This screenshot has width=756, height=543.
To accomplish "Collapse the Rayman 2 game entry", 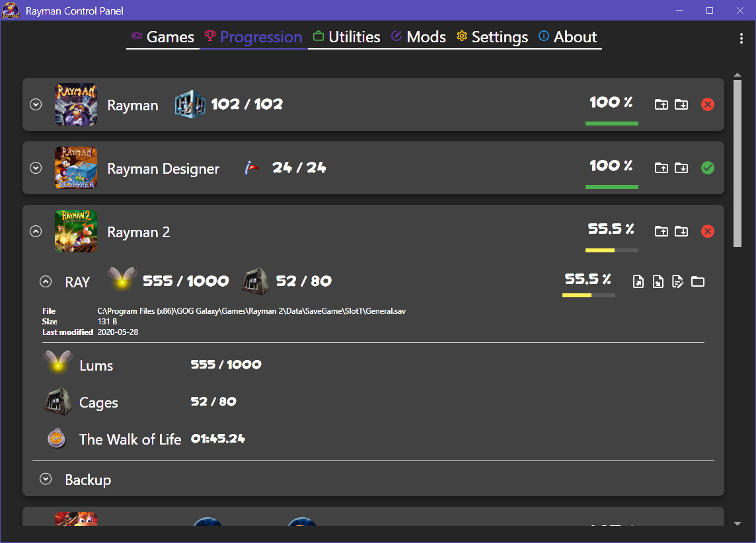I will pos(36,231).
